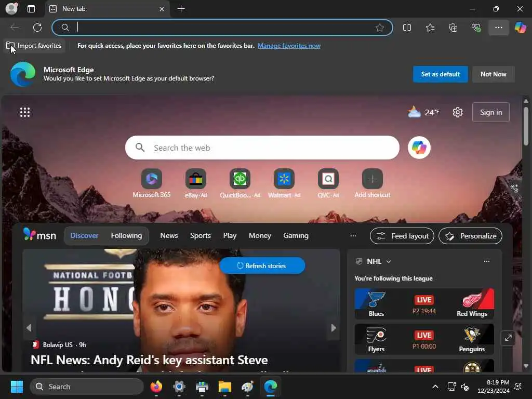
Task: Launch Firefox from the taskbar
Action: pyautogui.click(x=156, y=387)
